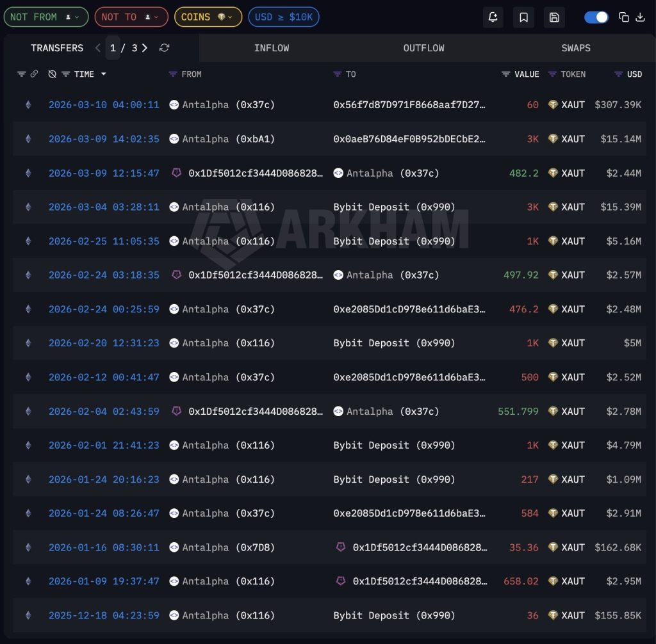
Task: Go to the next page of transfers
Action: point(144,47)
